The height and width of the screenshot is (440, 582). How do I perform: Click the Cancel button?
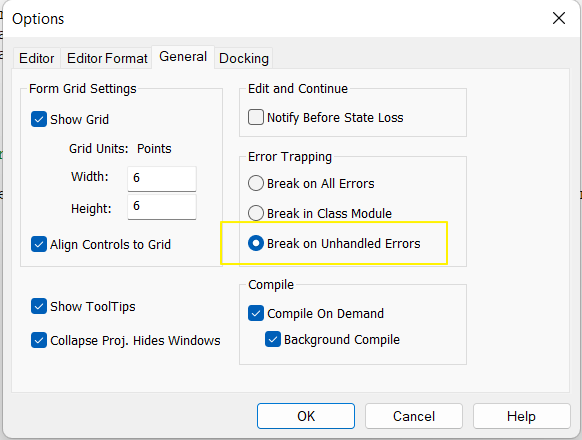414,416
